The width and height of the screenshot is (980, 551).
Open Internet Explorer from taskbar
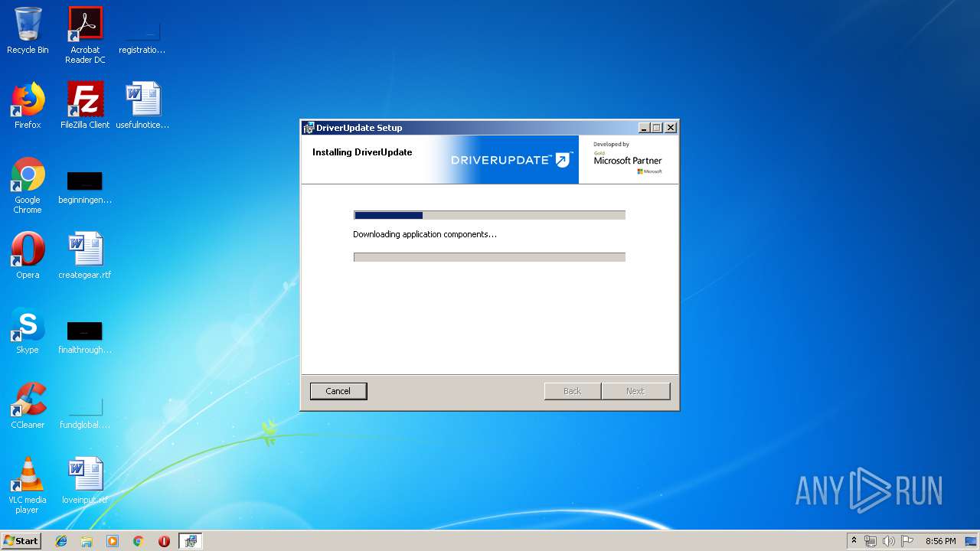(x=61, y=541)
